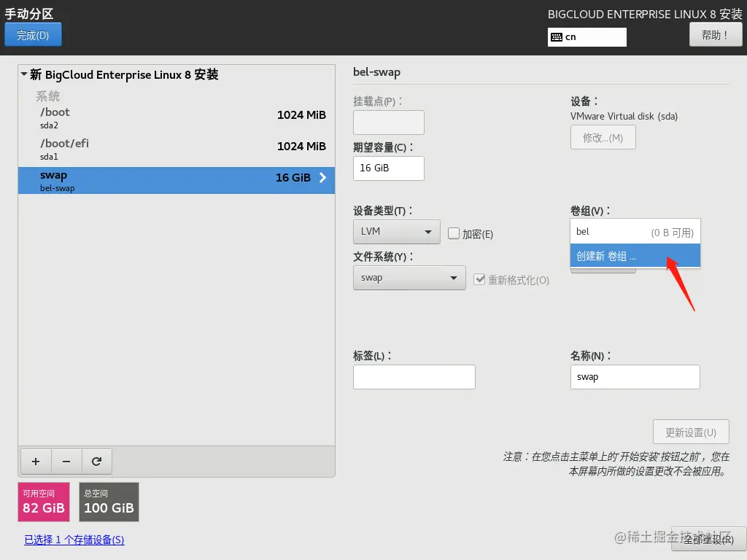The image size is (747, 560).
Task: Select the swap bel-swap partition row
Action: pyautogui.click(x=177, y=181)
